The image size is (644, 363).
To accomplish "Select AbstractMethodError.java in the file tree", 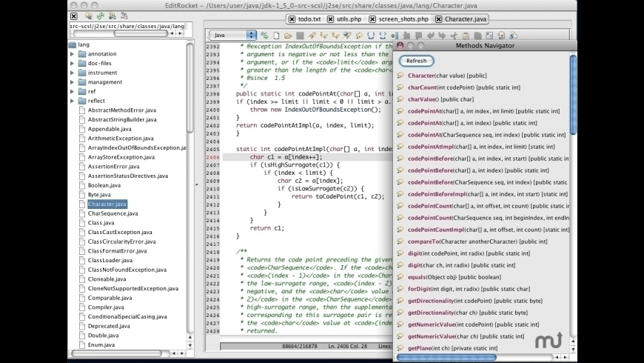I will [x=122, y=110].
